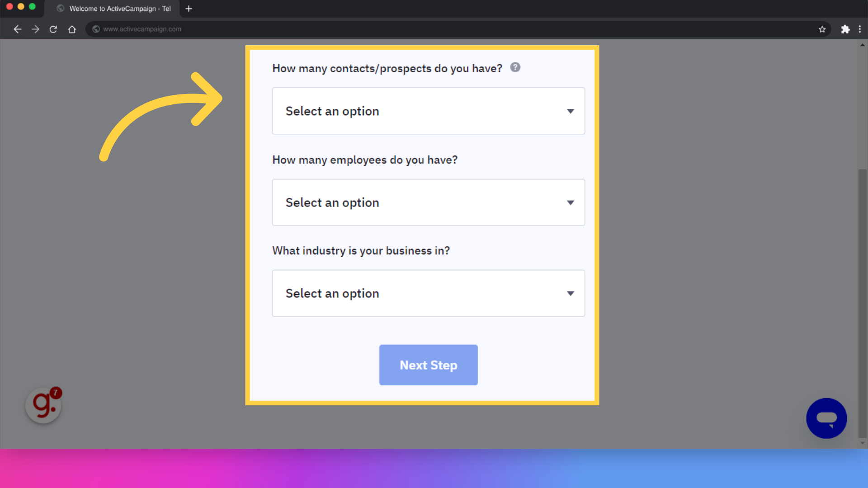The width and height of the screenshot is (868, 488).
Task: Click the browser forward navigation arrow
Action: tap(35, 29)
